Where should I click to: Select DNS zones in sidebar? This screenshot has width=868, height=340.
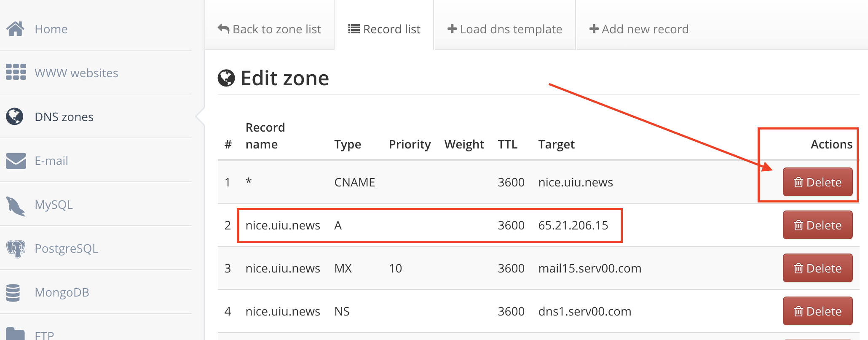tap(64, 117)
